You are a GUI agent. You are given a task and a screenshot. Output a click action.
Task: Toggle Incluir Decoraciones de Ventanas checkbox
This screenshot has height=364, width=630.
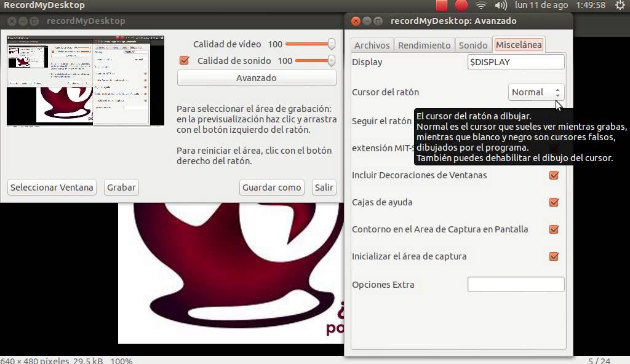click(554, 175)
